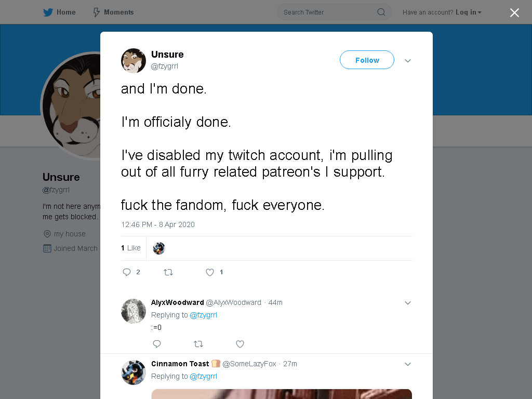Follow the Unsure account

click(367, 60)
